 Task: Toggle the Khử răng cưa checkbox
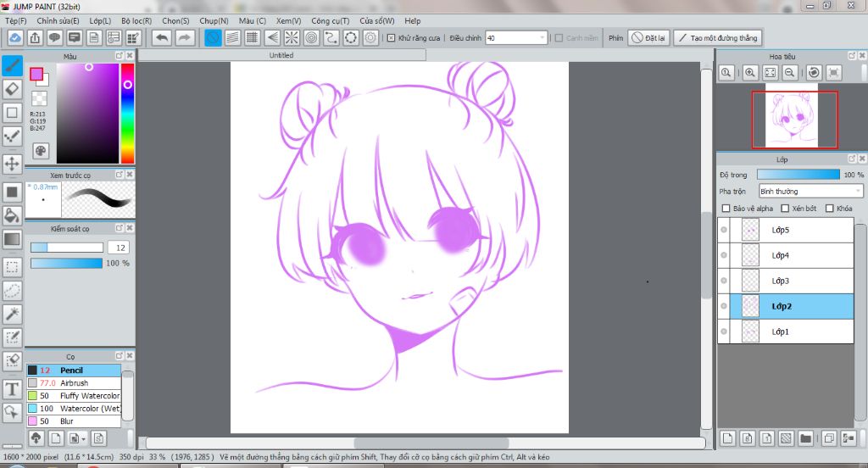click(x=392, y=38)
